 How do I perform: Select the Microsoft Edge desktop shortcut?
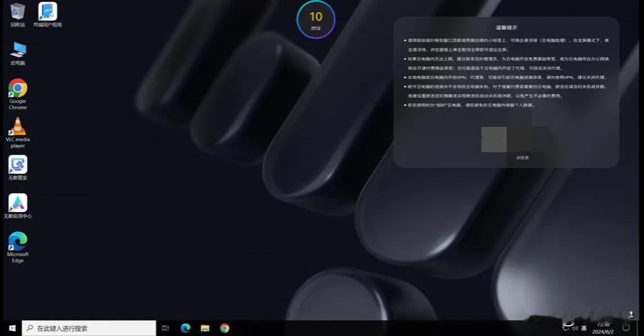coord(17,247)
